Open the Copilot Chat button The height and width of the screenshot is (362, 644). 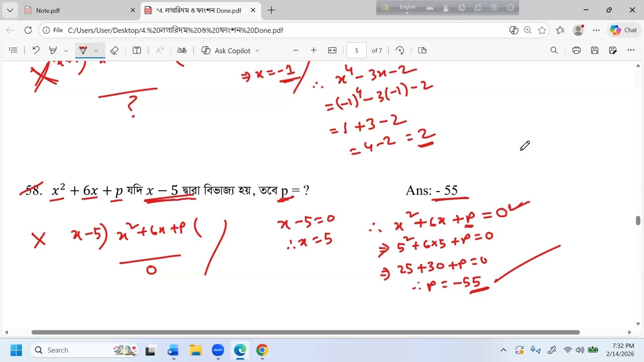pos(624,30)
